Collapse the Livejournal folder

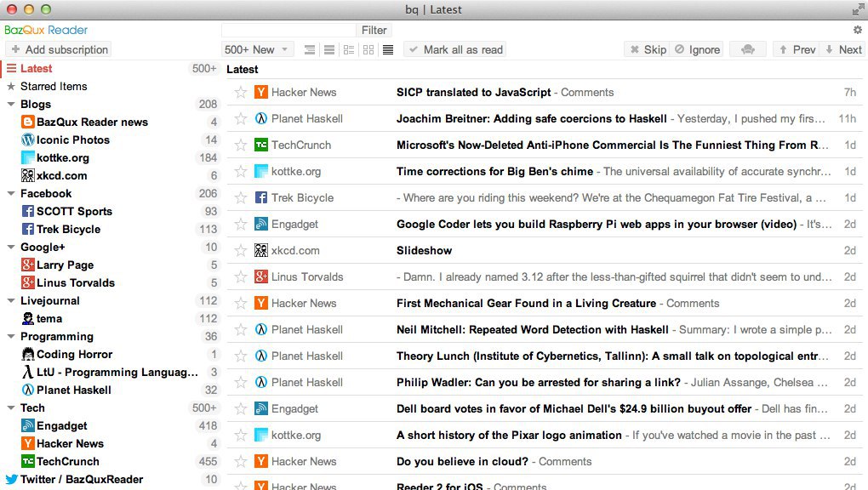click(11, 300)
